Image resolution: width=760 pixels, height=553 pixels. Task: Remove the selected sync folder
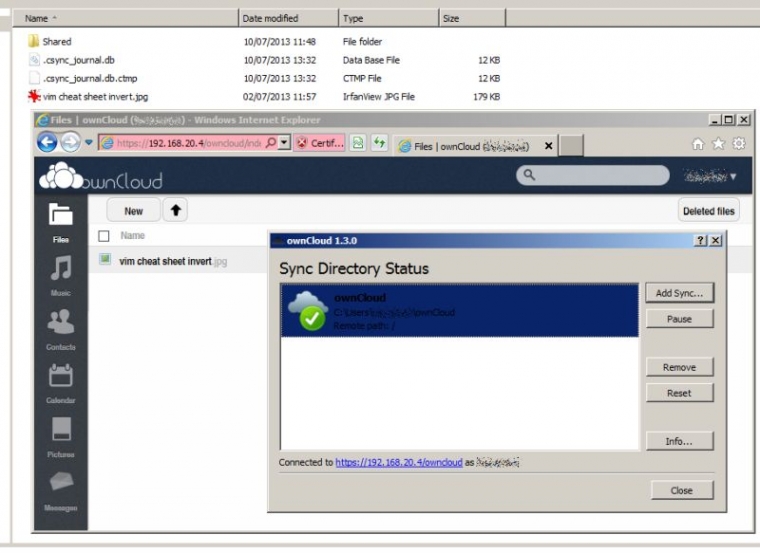(680, 367)
